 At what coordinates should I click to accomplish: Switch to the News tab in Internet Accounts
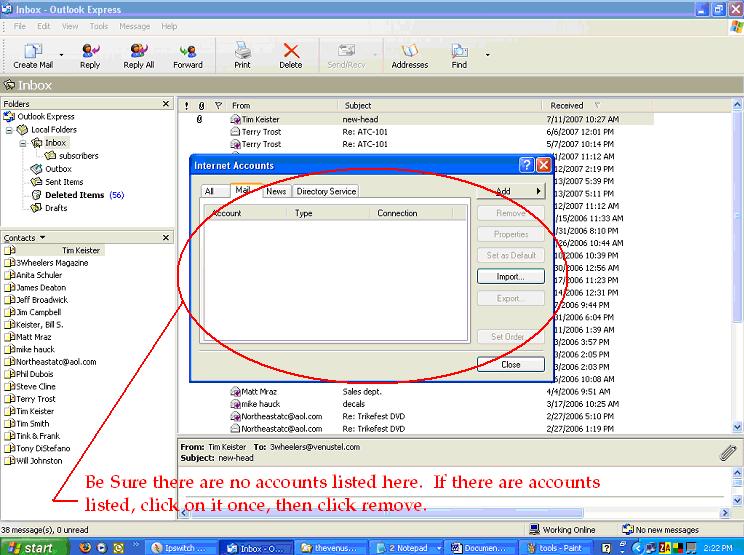point(276,191)
